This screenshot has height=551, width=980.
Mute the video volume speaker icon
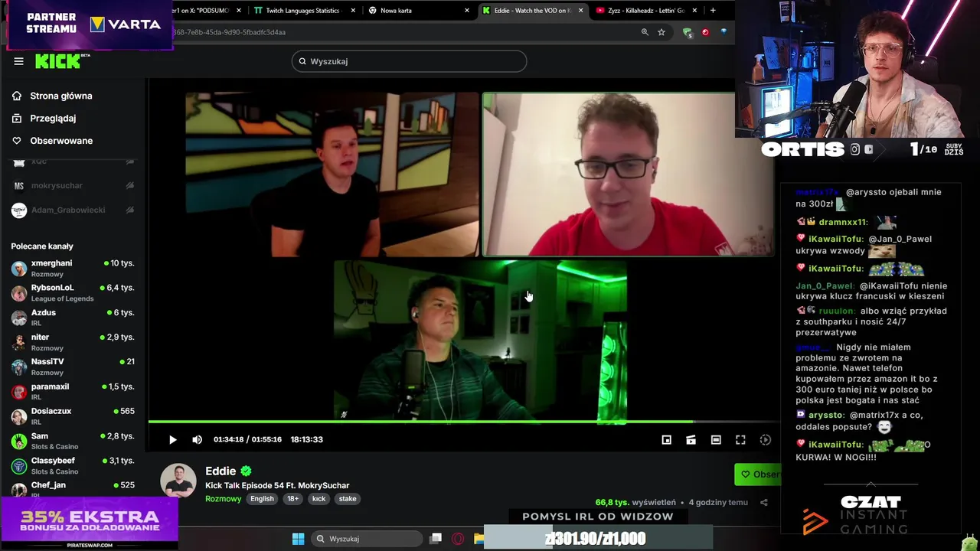[x=197, y=439]
